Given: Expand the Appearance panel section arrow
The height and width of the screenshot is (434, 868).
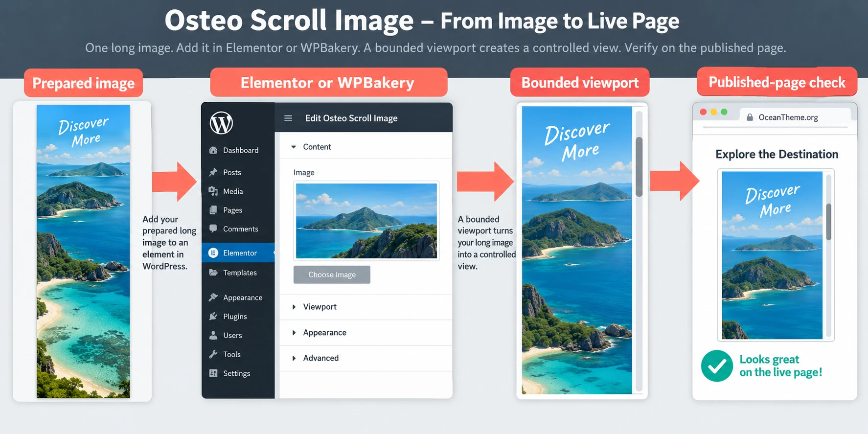Looking at the screenshot, I should pos(294,333).
